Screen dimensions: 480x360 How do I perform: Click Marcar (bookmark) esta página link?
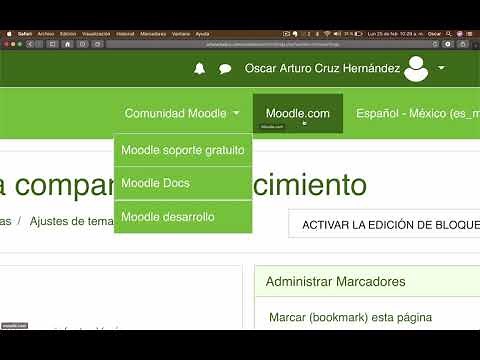tap(350, 317)
